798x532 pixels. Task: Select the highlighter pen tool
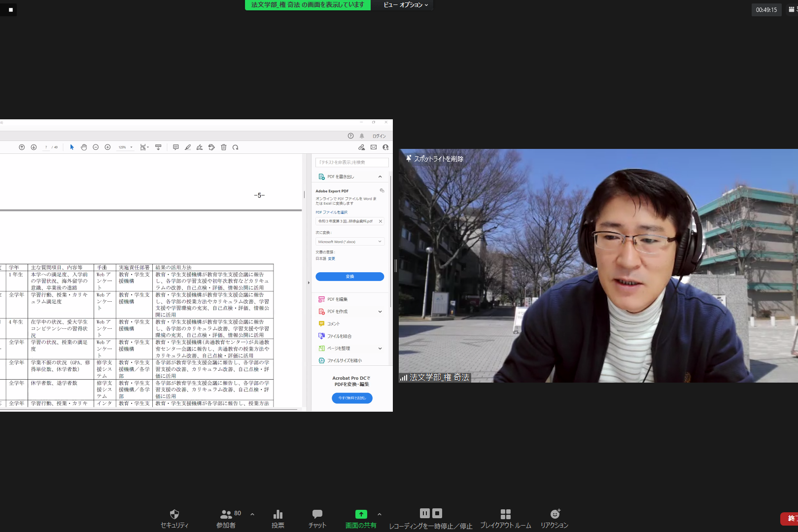click(x=188, y=147)
